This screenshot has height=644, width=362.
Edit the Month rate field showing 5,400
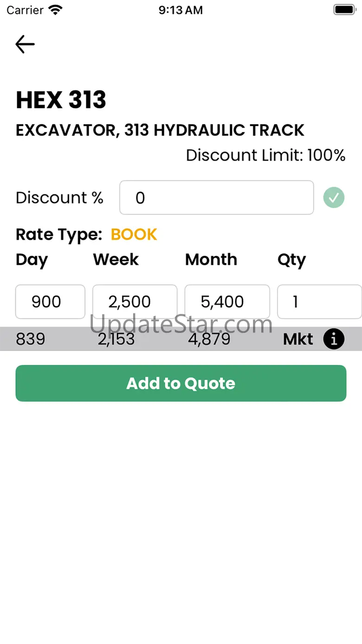227,302
